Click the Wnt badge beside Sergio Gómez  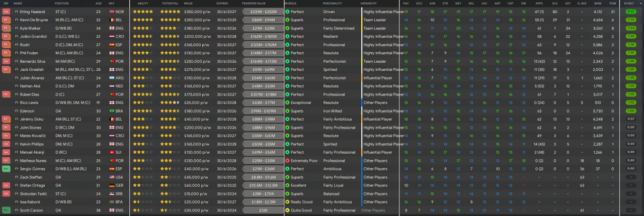click(6, 169)
